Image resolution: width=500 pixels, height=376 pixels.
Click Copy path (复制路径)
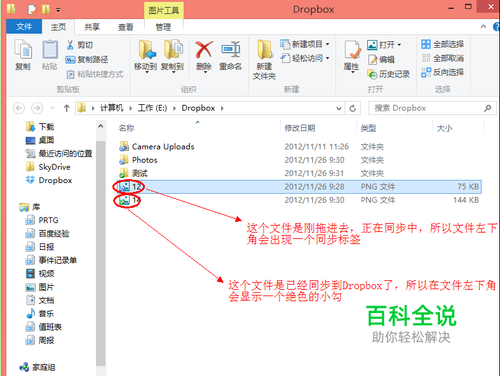(87, 59)
